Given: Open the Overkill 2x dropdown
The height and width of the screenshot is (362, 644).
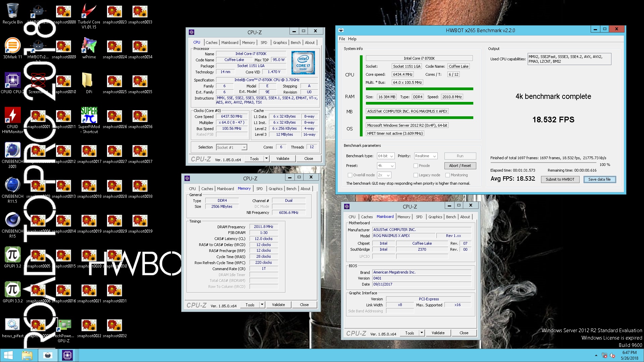Looking at the screenshot, I should [384, 175].
